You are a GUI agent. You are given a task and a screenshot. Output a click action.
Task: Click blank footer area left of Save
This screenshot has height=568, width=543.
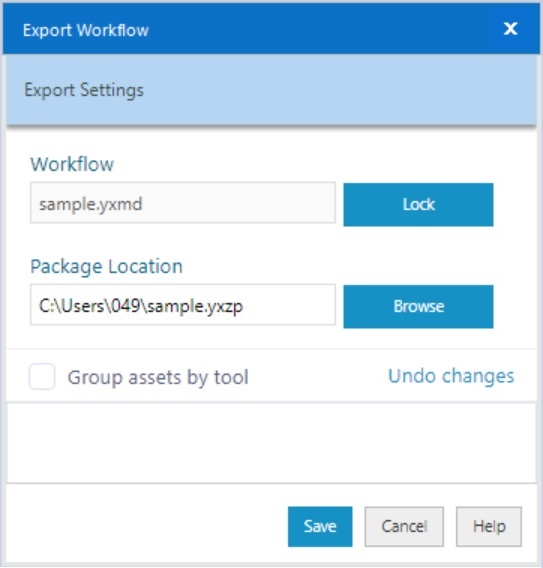(x=145, y=526)
